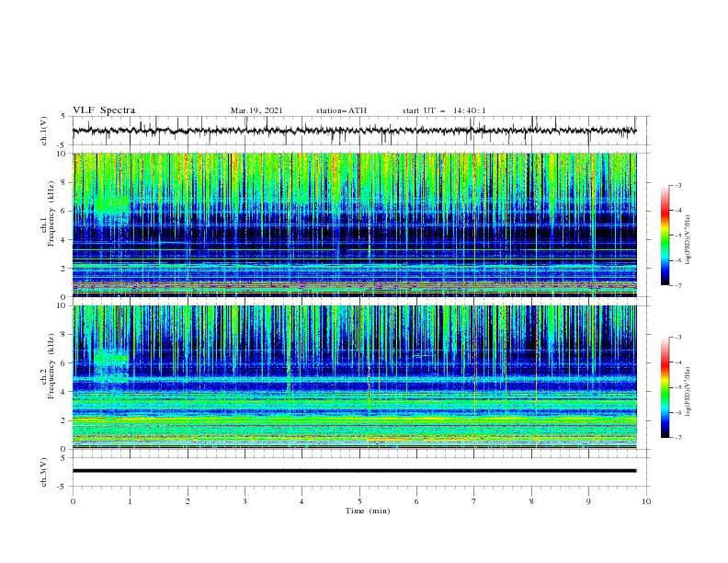
Task: Click the "VLF Spectra" plot title
Action: 104,110
